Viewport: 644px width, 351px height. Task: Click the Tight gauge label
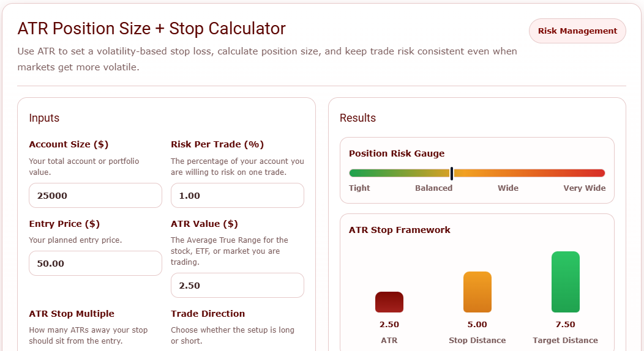point(359,188)
